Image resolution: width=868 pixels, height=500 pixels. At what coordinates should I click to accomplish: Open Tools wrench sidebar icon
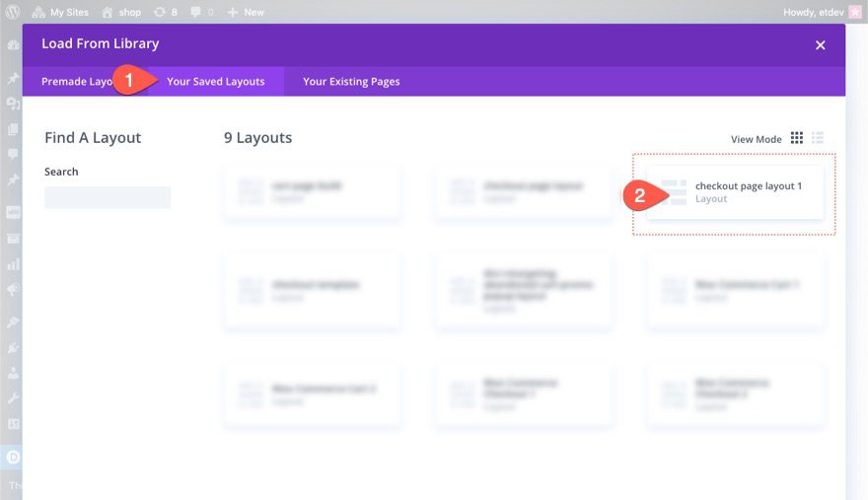coord(13,398)
